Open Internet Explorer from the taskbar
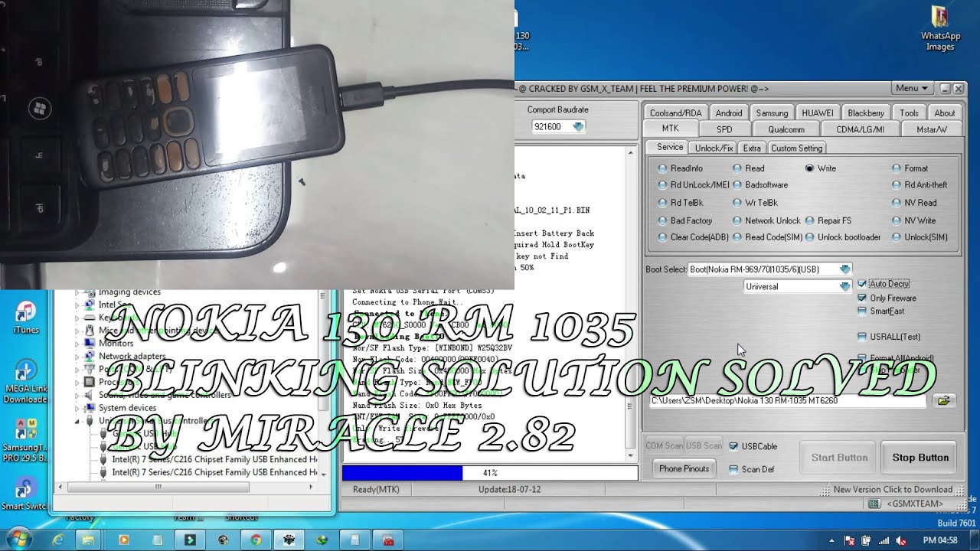 tap(57, 540)
